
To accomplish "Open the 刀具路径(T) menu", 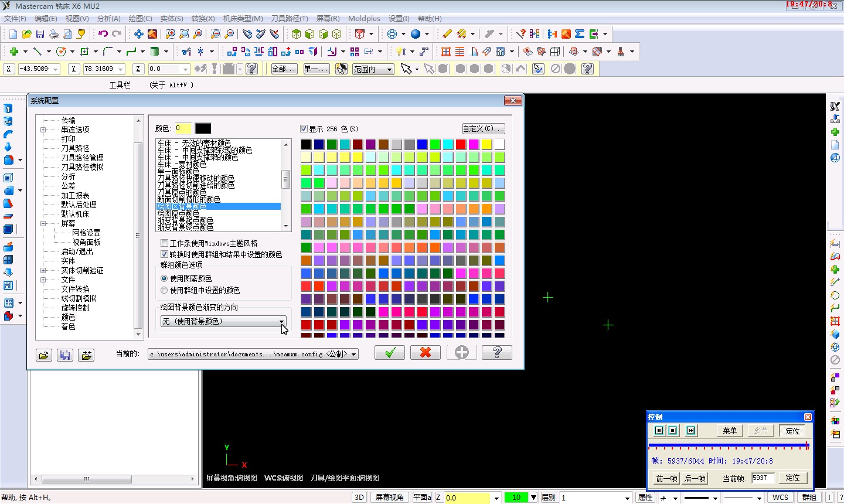I will pos(290,19).
